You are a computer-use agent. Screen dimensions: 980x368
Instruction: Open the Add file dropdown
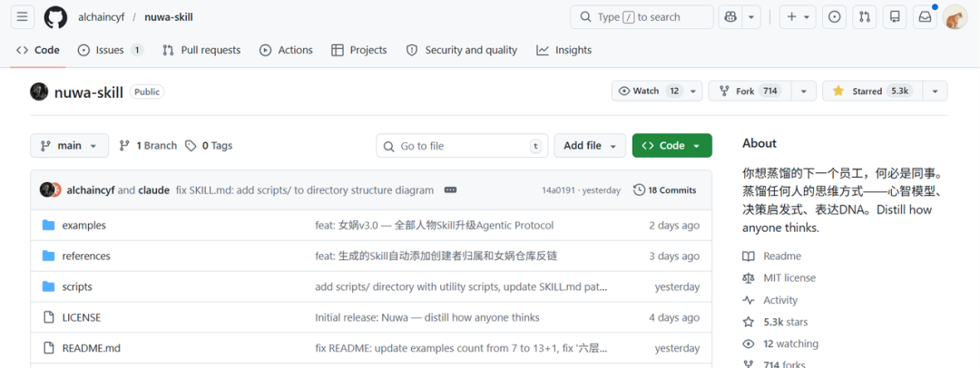coord(590,146)
